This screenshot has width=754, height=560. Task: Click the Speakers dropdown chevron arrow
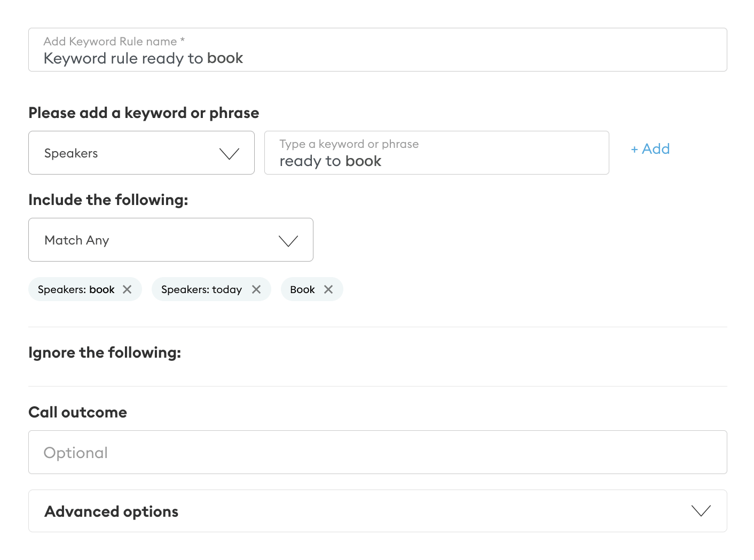coord(230,154)
